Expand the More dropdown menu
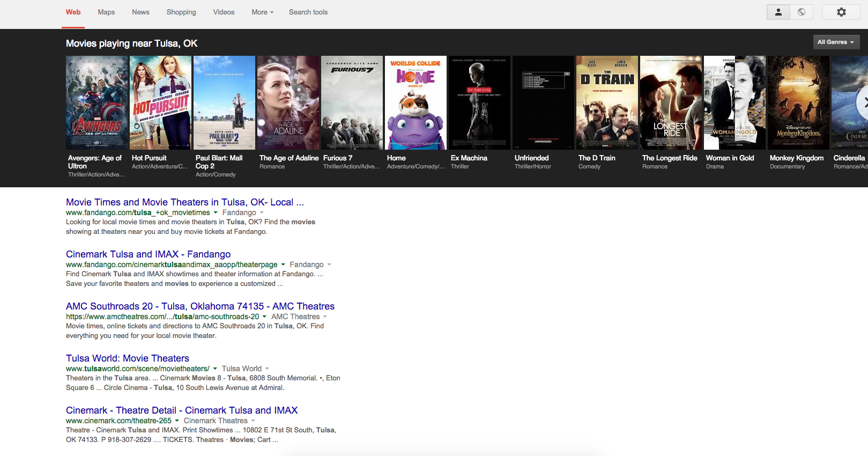The height and width of the screenshot is (456, 868). [263, 12]
